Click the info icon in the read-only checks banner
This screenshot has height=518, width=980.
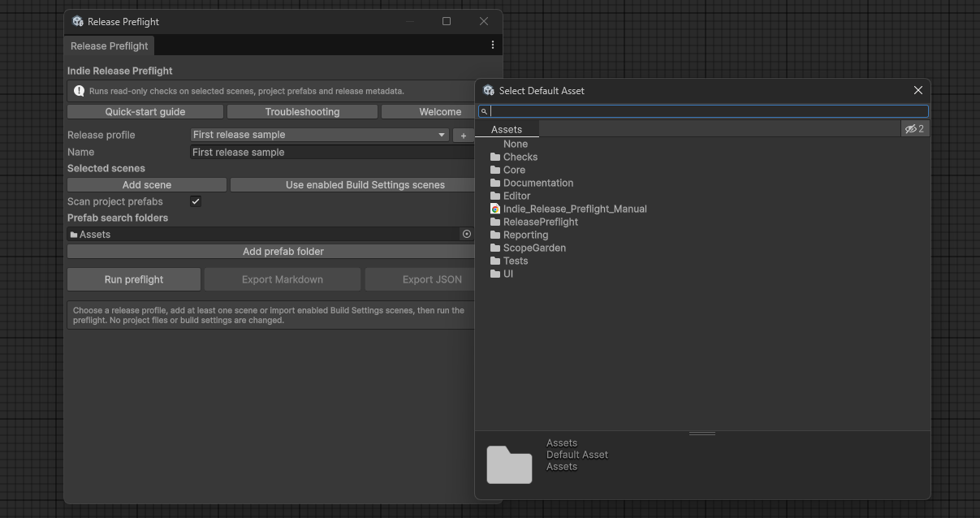click(x=80, y=92)
